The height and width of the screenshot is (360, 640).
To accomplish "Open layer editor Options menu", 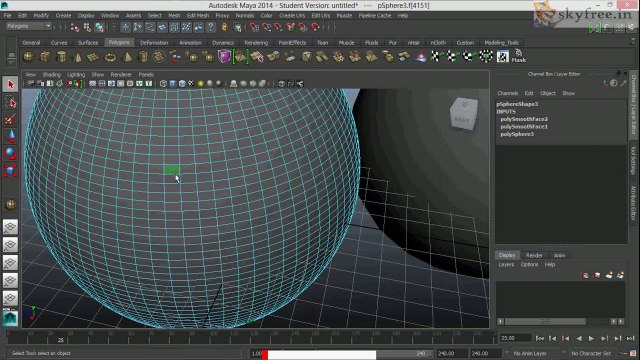I will [x=529, y=264].
